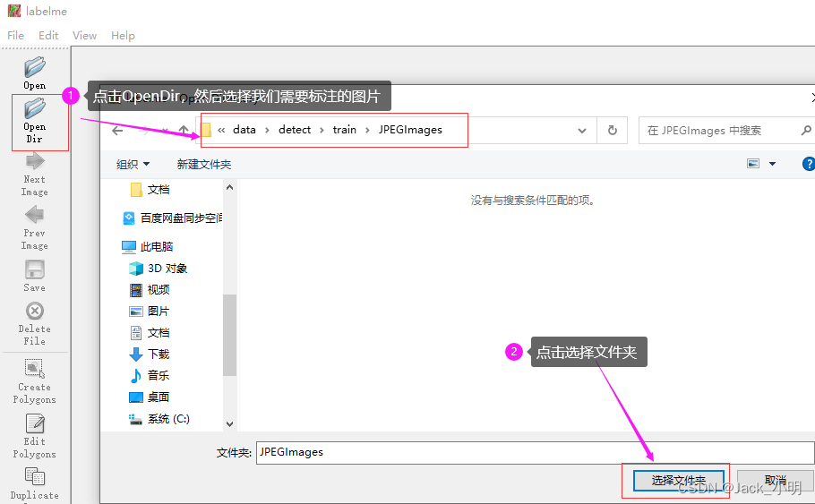Click the 选择文件夹 button
The width and height of the screenshot is (815, 504).
click(678, 481)
